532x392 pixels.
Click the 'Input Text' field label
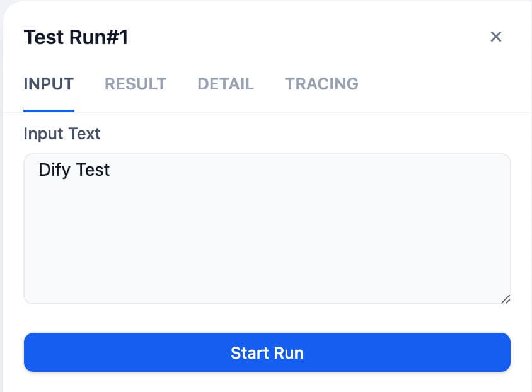62,134
